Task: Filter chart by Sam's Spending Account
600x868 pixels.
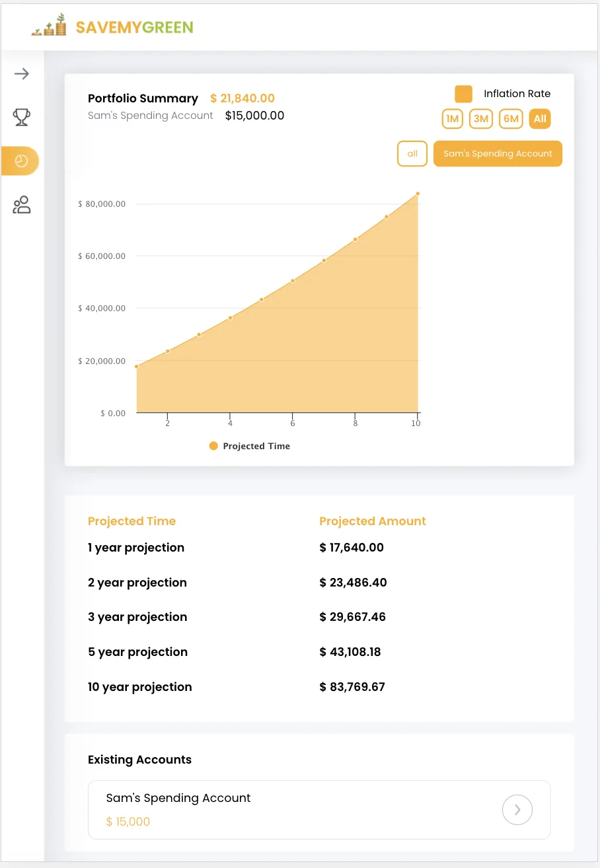Action: tap(498, 154)
